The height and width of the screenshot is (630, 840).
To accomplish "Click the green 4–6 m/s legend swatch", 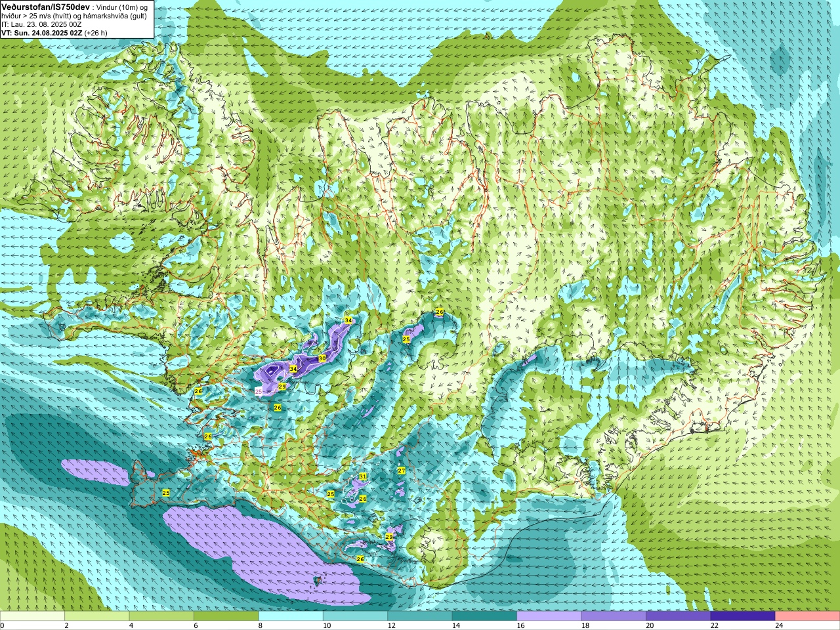I will 161,616.
